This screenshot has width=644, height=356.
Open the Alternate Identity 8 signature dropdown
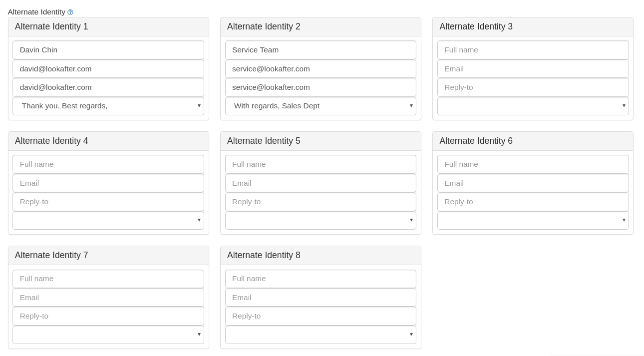321,335
